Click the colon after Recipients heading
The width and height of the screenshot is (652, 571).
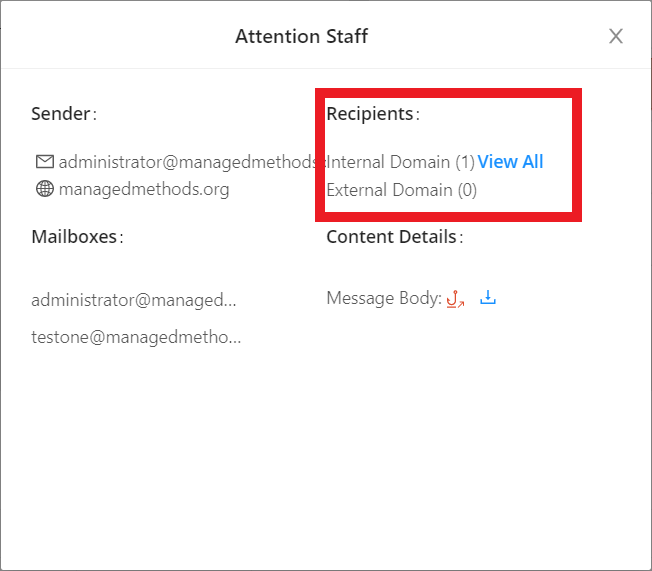coord(418,115)
